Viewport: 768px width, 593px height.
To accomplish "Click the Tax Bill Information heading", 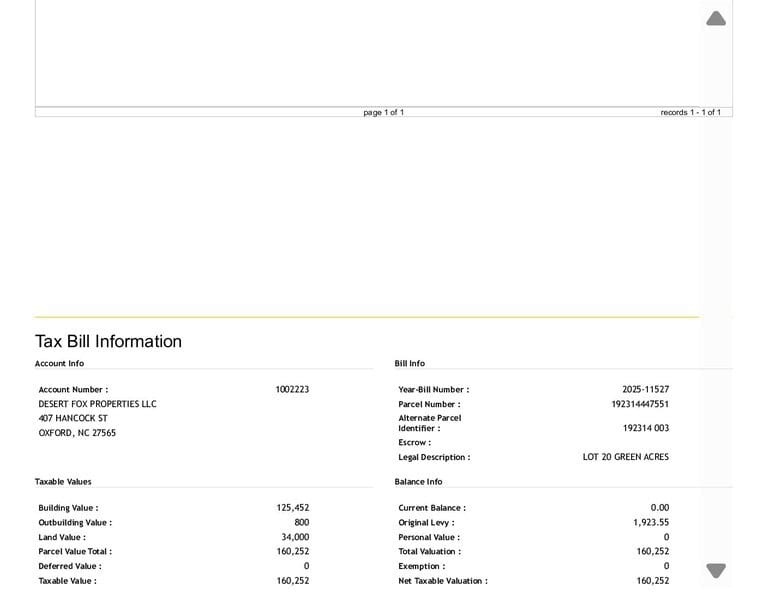I will (109, 341).
